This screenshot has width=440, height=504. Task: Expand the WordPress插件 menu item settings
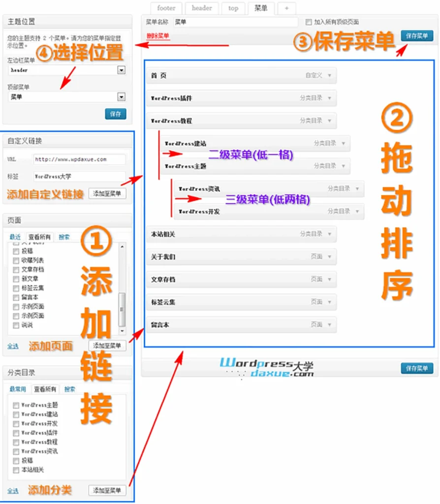tap(329, 98)
